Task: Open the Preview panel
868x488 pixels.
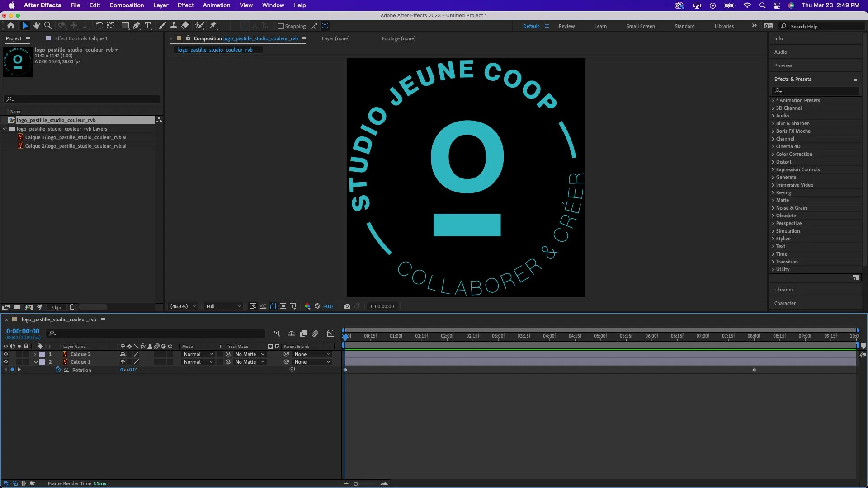Action: 783,66
